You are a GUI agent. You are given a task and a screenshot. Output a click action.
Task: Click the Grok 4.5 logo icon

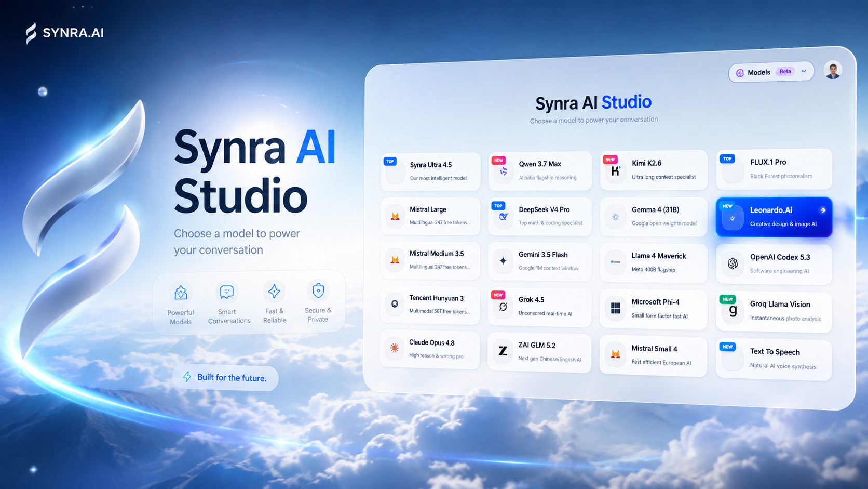pyautogui.click(x=503, y=307)
